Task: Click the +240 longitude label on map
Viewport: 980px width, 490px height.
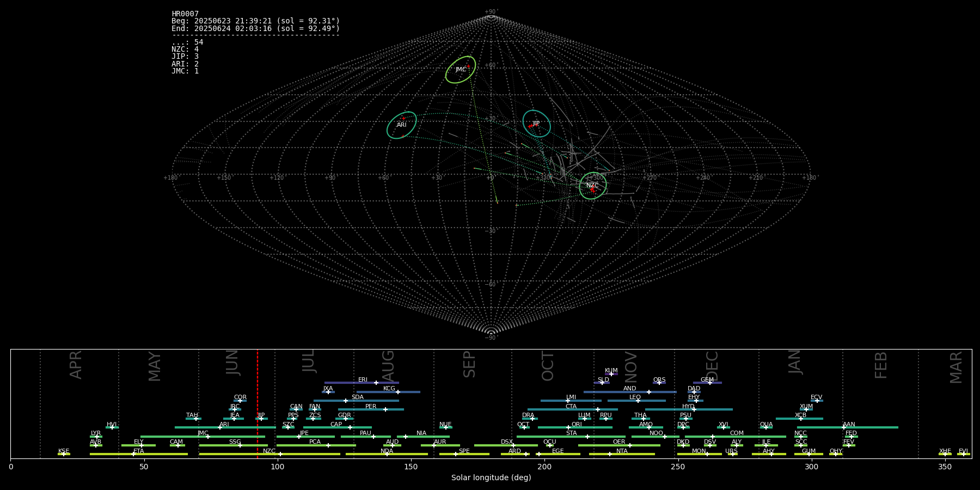Action: click(703, 178)
